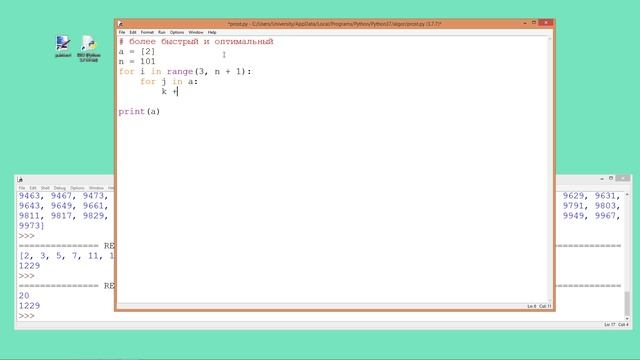Click the 'for j in a:' line

(x=169, y=82)
